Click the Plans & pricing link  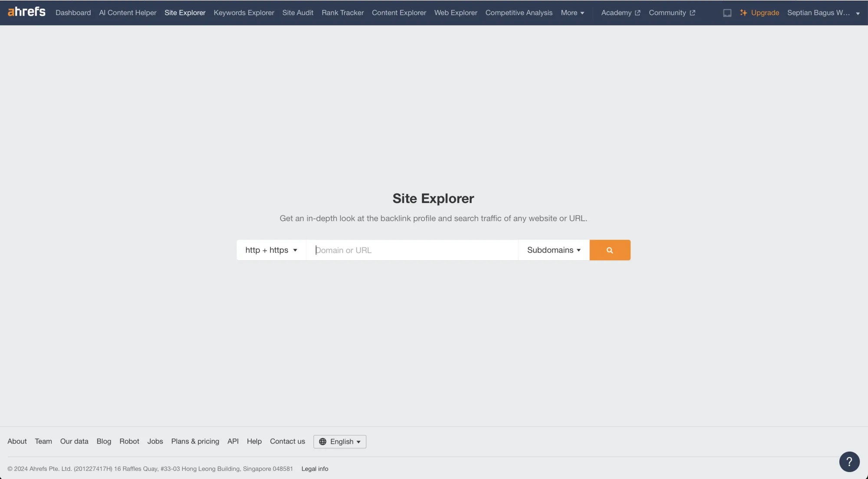click(x=195, y=441)
